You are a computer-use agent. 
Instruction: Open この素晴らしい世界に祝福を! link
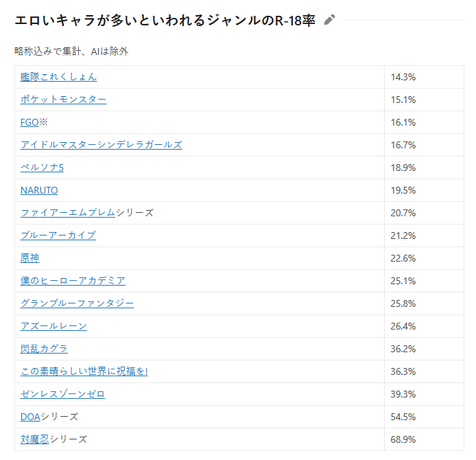click(84, 371)
